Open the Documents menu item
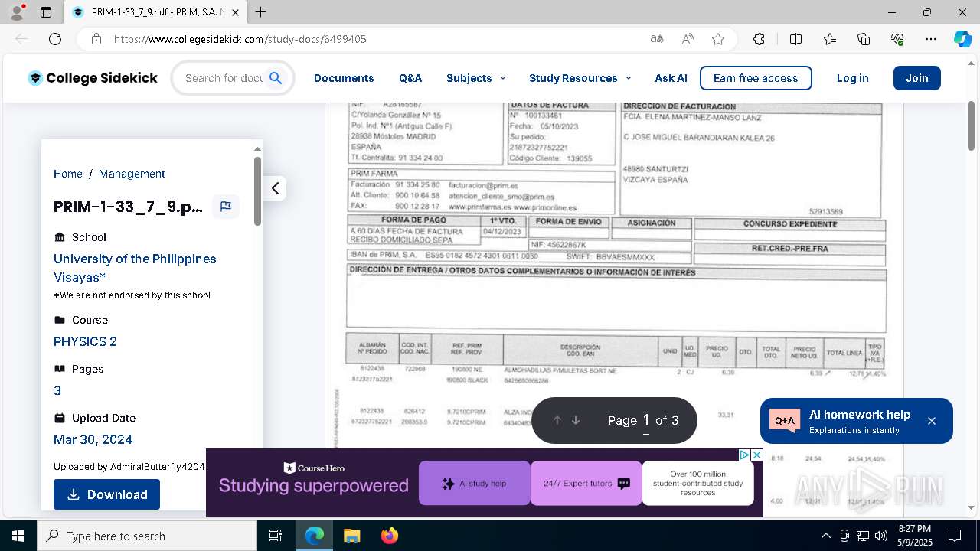The height and width of the screenshot is (551, 980). (344, 78)
